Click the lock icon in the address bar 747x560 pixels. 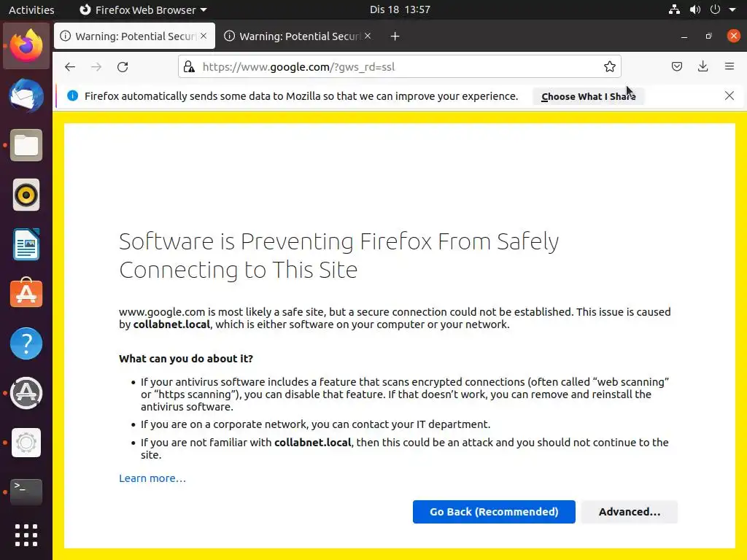[x=189, y=67]
